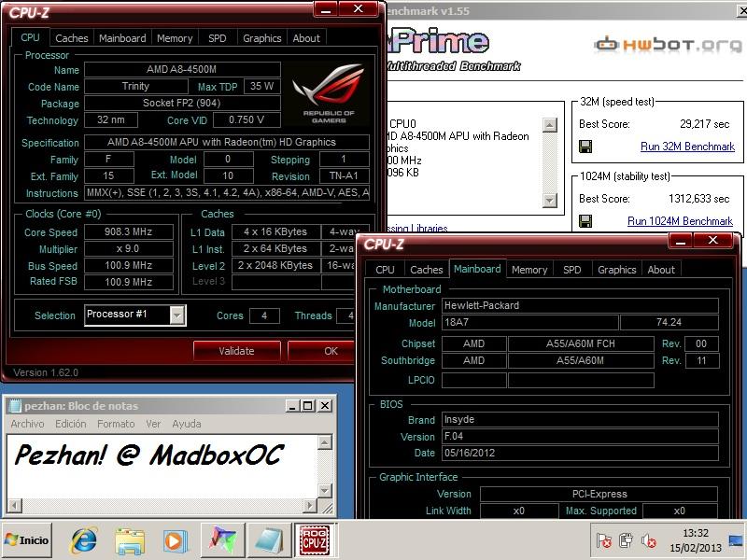Click the Package value Socket FP2 (904)
The height and width of the screenshot is (560, 747).
182,104
